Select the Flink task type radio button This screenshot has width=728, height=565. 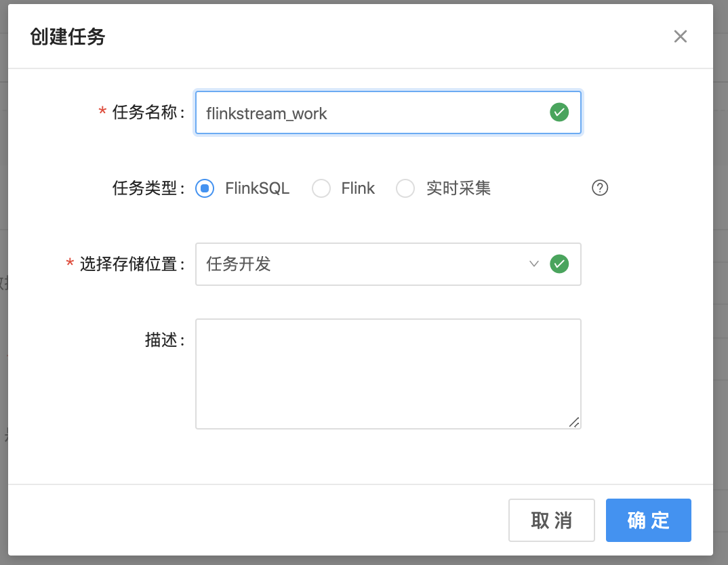(321, 188)
